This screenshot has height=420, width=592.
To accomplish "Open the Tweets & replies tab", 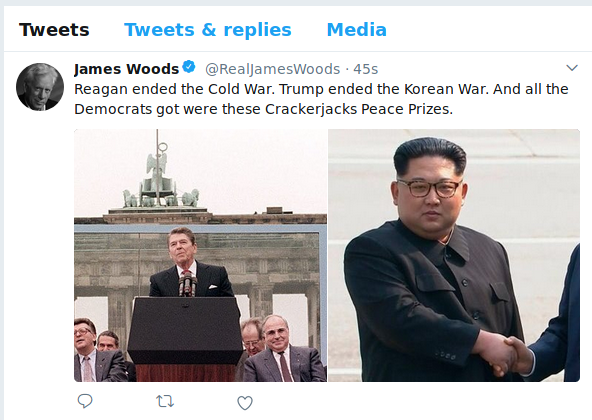I will click(x=208, y=30).
